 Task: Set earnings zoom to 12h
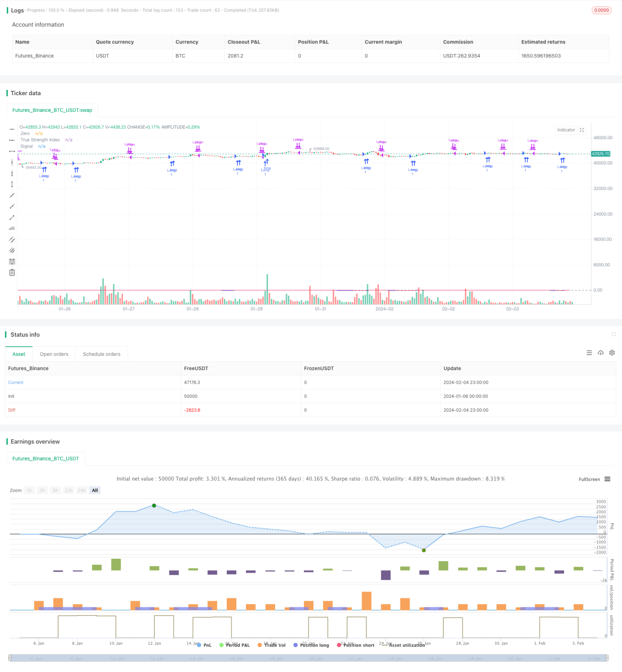coord(68,490)
